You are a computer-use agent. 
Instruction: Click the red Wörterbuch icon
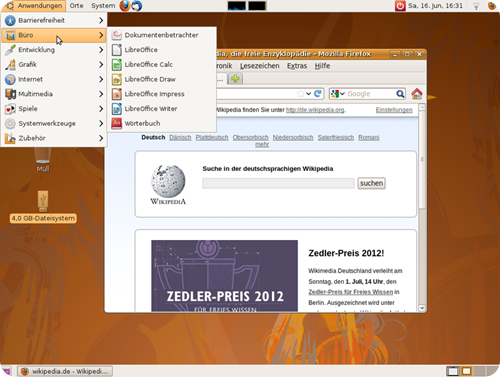117,123
